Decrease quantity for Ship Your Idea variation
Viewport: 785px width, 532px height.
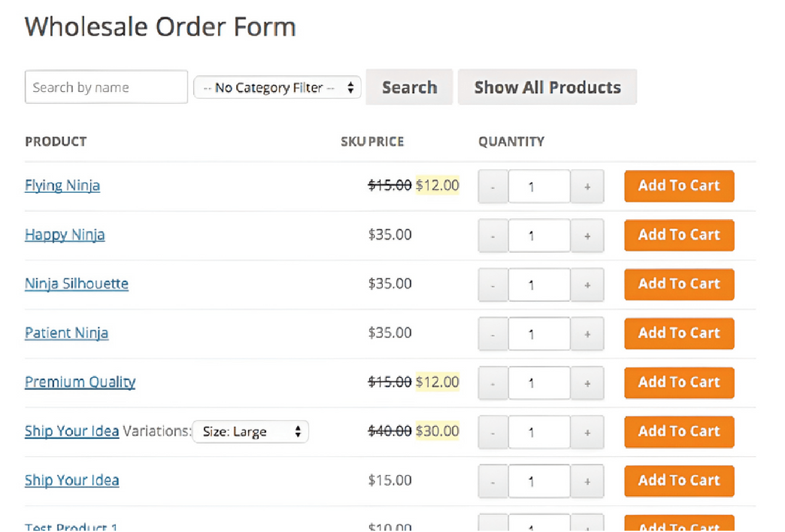pos(493,432)
